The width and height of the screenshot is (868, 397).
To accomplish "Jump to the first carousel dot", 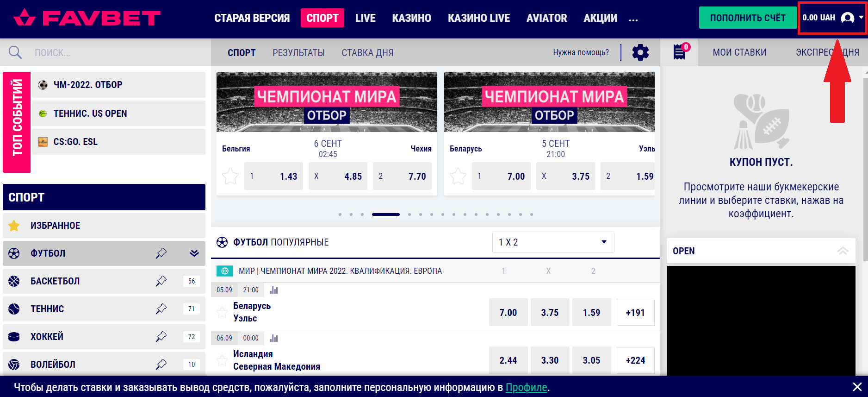I will 340,214.
